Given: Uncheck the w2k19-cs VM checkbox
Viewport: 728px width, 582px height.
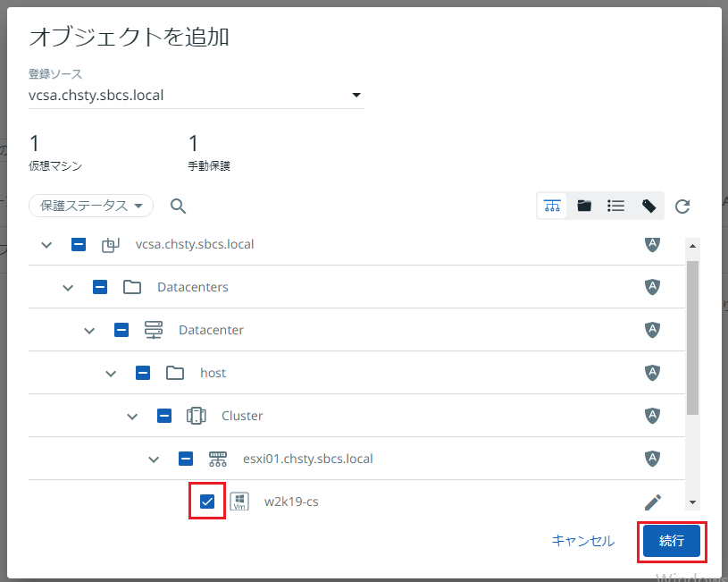Looking at the screenshot, I should point(207,502).
